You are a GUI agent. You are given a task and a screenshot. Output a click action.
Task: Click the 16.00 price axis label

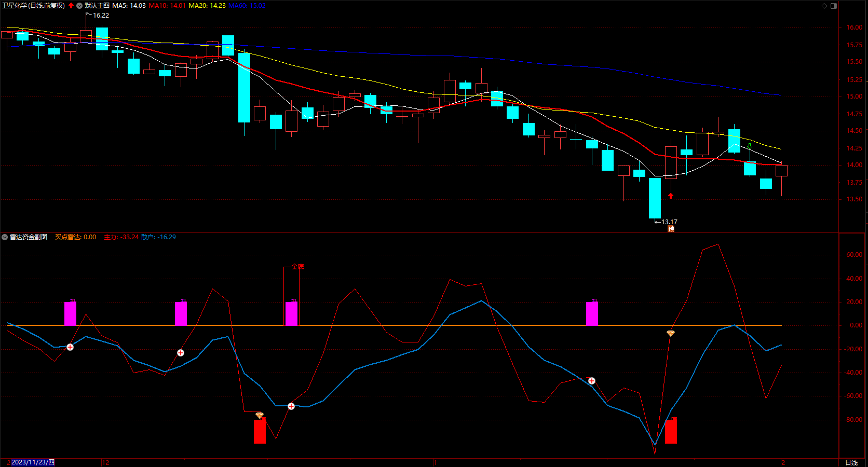pyautogui.click(x=855, y=28)
